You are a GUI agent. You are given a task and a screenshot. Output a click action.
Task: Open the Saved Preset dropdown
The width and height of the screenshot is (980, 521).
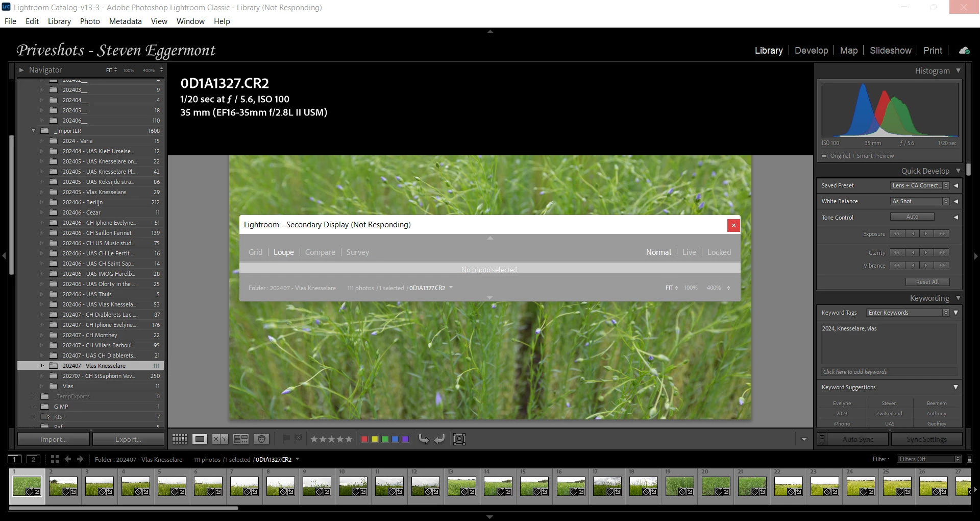[x=920, y=185]
